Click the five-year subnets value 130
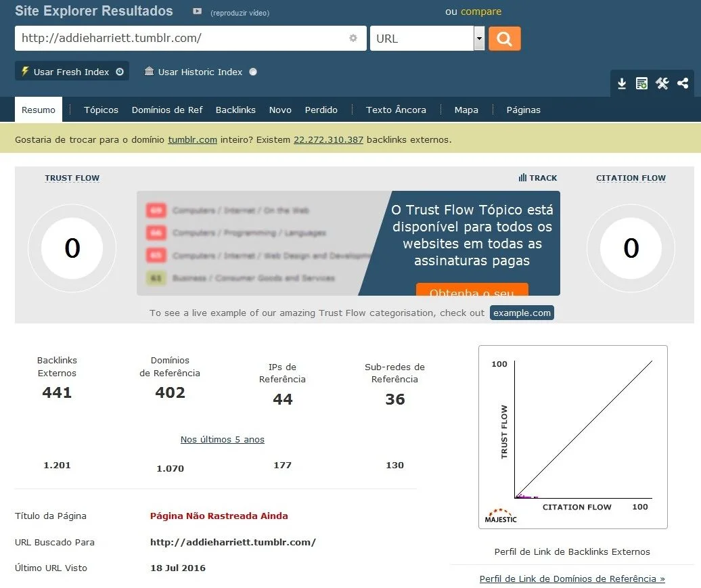 [x=394, y=465]
